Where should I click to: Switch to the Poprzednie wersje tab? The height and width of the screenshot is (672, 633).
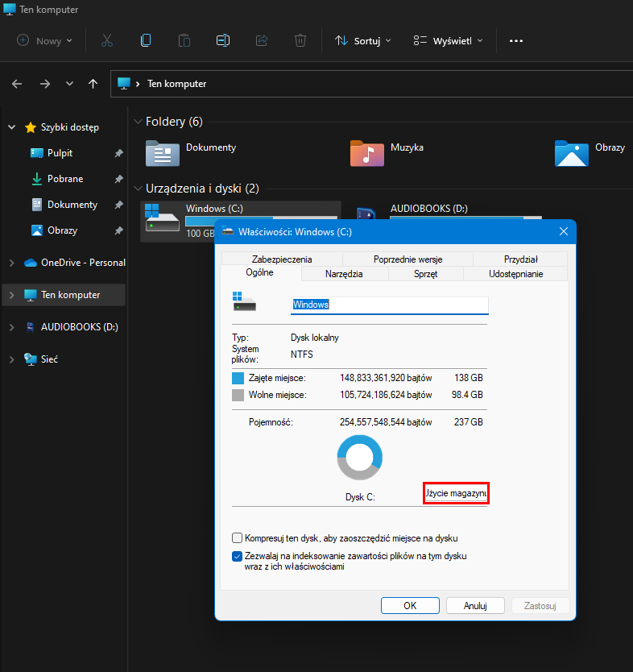pos(408,259)
